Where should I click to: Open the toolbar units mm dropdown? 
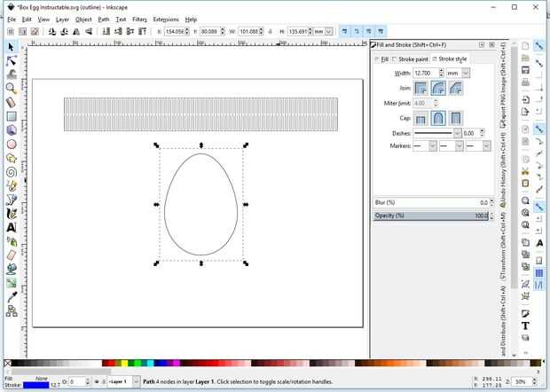[328, 32]
